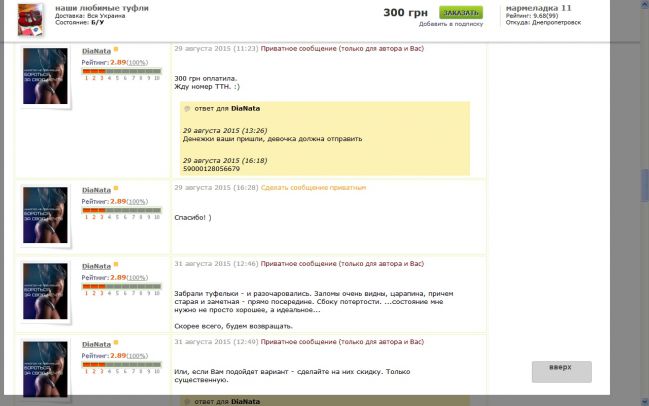Click the status dot beside DiaNata in first comment
The width and height of the screenshot is (649, 406).
[x=116, y=49]
